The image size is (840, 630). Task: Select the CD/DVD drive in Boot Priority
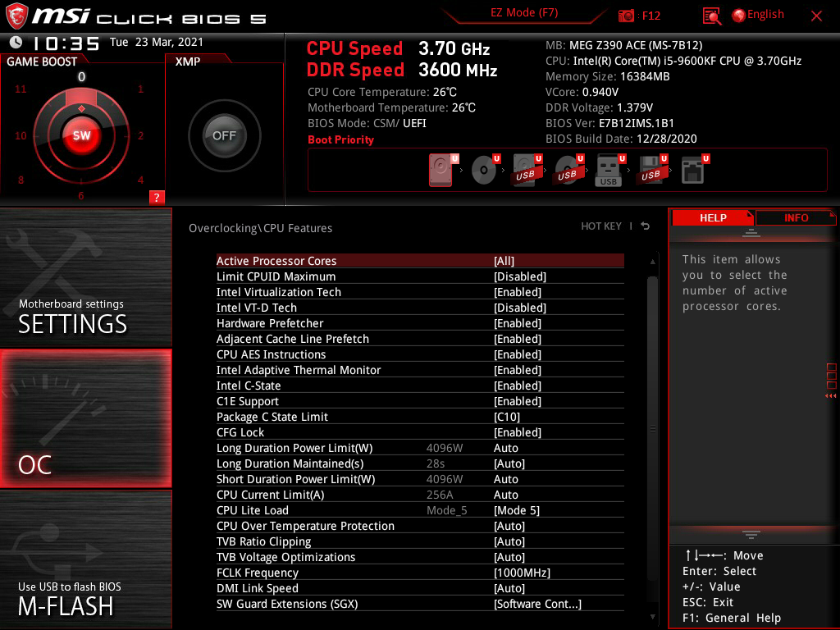click(484, 170)
